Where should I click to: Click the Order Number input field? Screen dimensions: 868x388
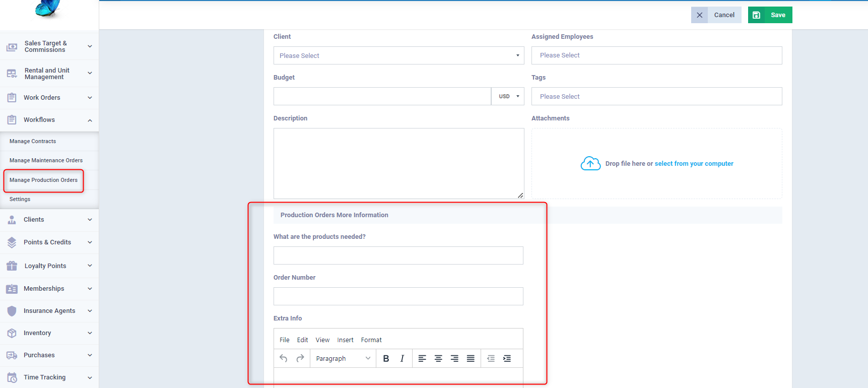coord(398,296)
